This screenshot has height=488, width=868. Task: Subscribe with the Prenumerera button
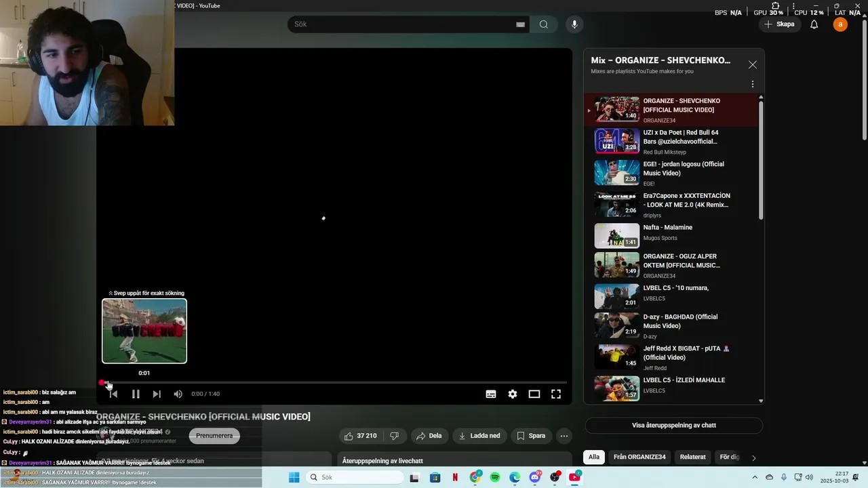point(214,436)
